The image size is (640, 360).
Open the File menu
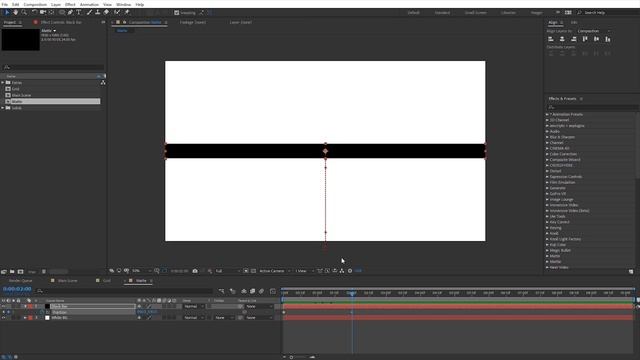point(5,4)
